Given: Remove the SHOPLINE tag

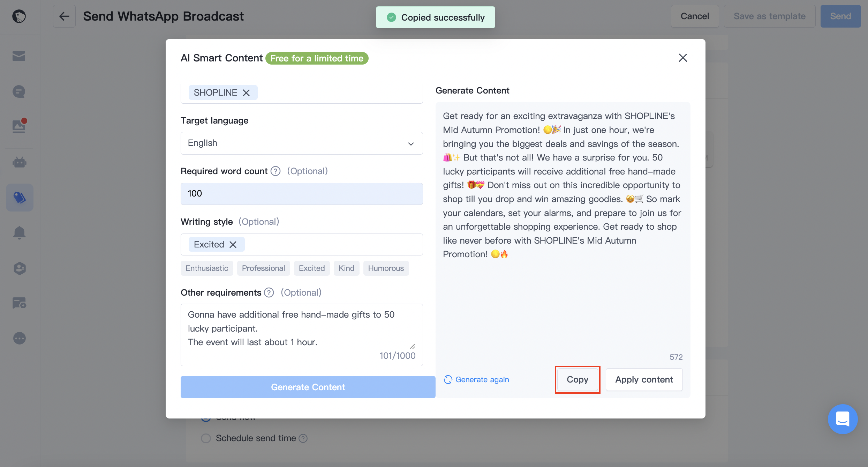Looking at the screenshot, I should 246,92.
